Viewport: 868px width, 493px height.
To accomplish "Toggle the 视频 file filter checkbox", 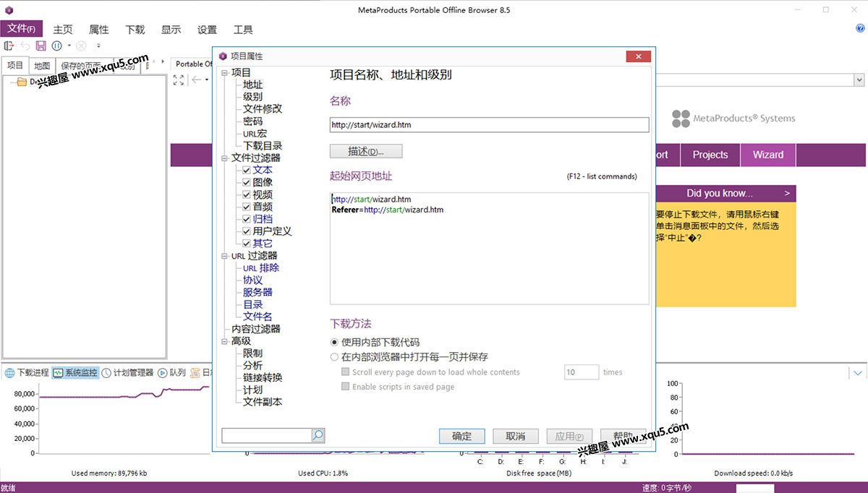I will click(247, 194).
